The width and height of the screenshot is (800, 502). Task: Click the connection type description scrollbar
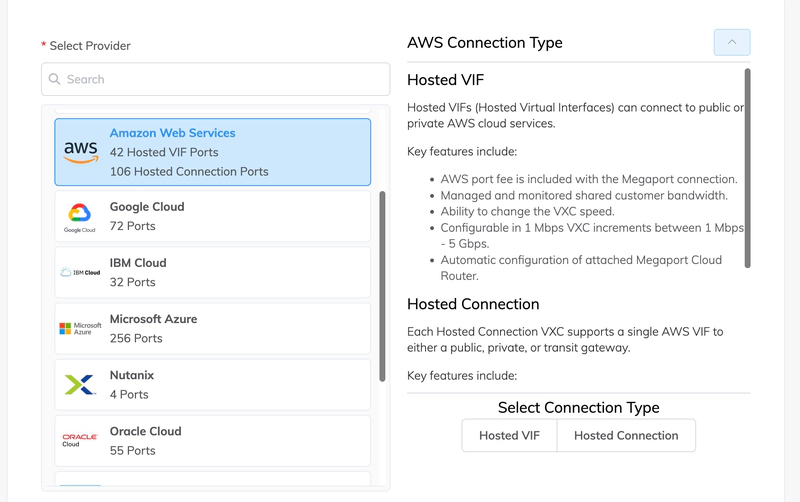tap(747, 168)
